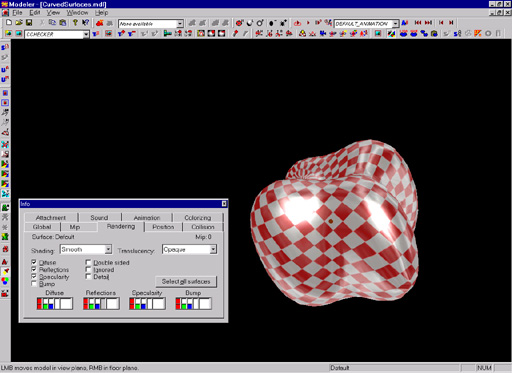Enable the Double sided checkbox
The width and height of the screenshot is (512, 373).
88,262
